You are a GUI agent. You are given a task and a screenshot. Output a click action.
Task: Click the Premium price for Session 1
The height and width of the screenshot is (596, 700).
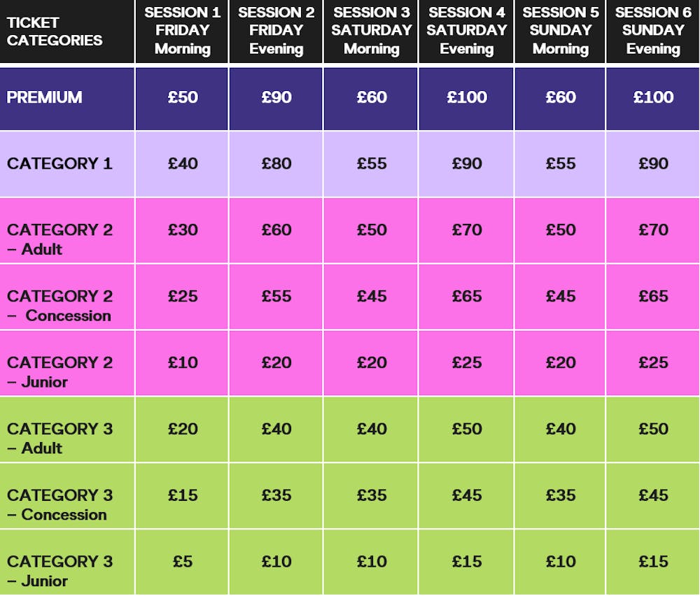[183, 97]
